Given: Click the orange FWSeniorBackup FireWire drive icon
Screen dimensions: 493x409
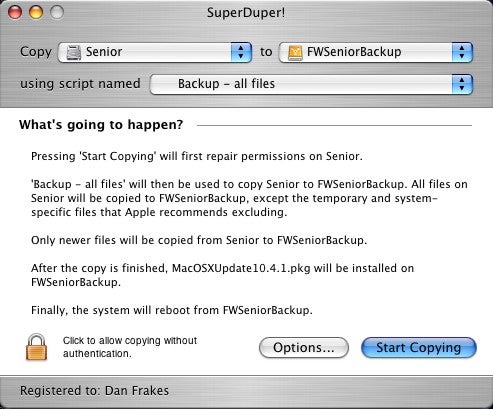Looking at the screenshot, I should 295,52.
